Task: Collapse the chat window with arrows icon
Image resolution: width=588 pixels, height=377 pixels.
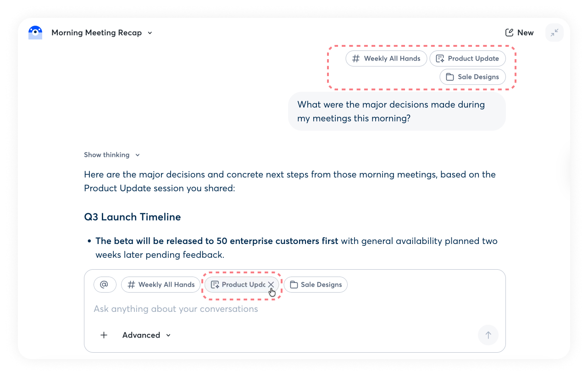Action: pos(555,33)
